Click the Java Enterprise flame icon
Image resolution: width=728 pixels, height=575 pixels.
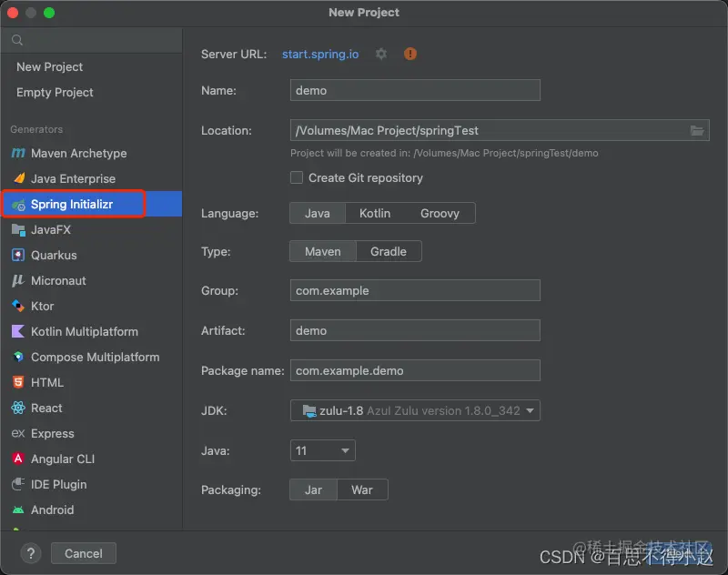pyautogui.click(x=19, y=178)
